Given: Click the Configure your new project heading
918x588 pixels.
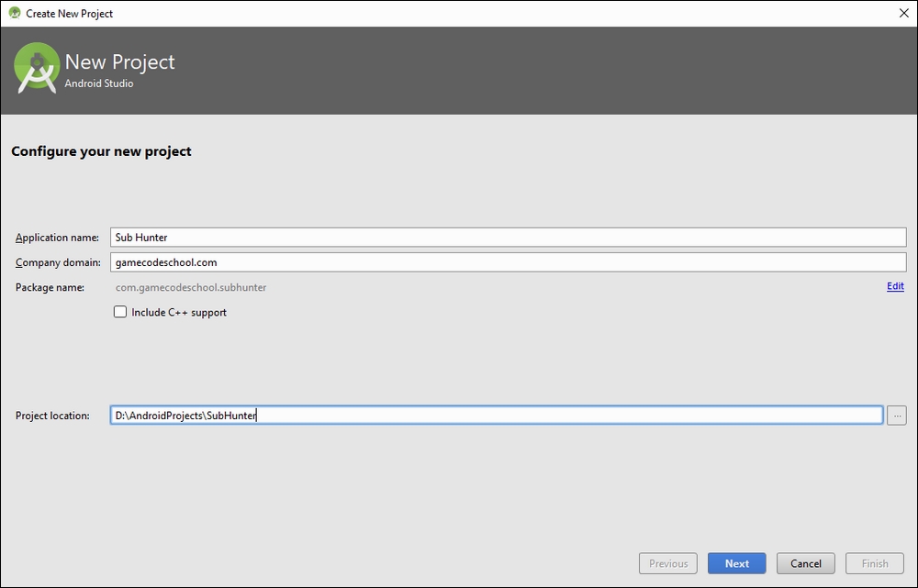Looking at the screenshot, I should 99,150.
